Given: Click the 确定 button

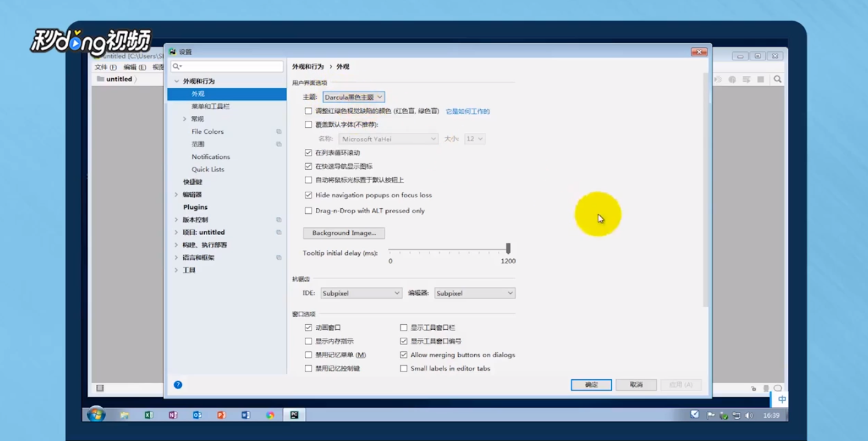Looking at the screenshot, I should tap(591, 385).
